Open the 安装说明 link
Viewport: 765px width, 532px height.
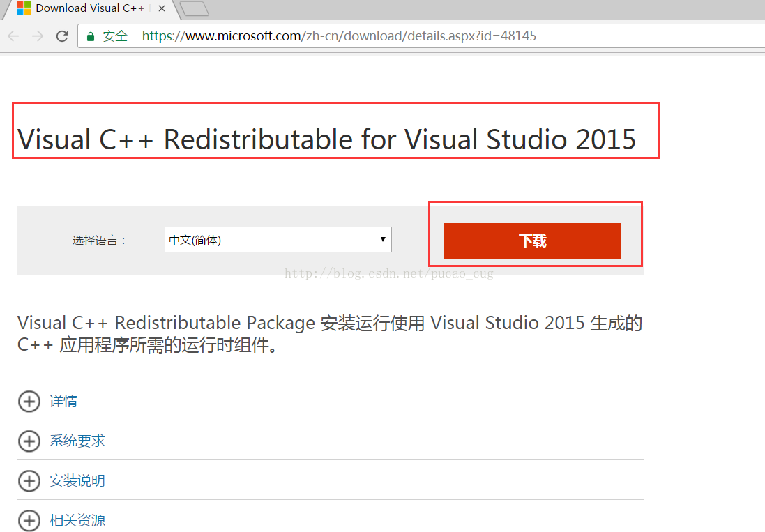[x=77, y=481]
